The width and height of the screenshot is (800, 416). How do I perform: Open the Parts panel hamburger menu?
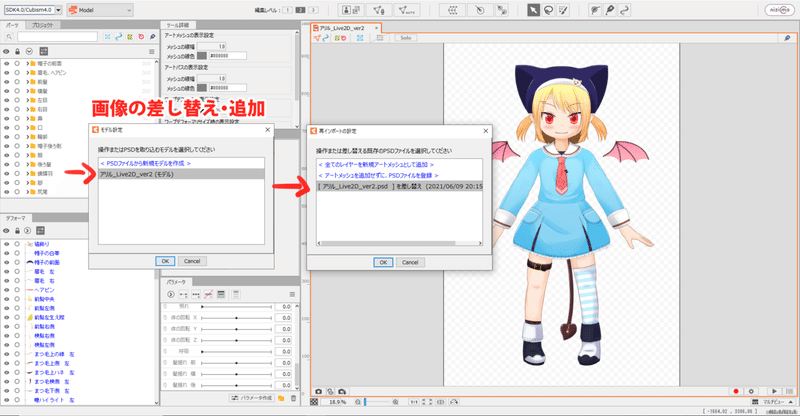152,52
